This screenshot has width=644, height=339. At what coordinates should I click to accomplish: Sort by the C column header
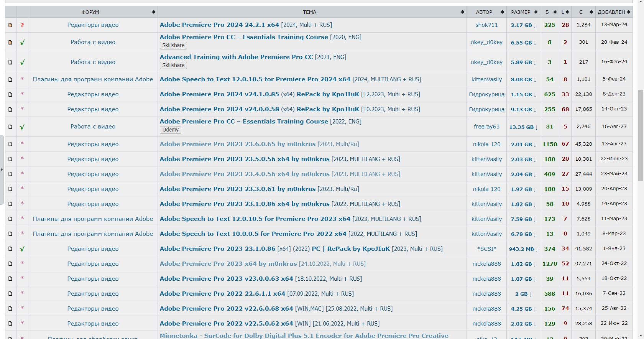[583, 12]
